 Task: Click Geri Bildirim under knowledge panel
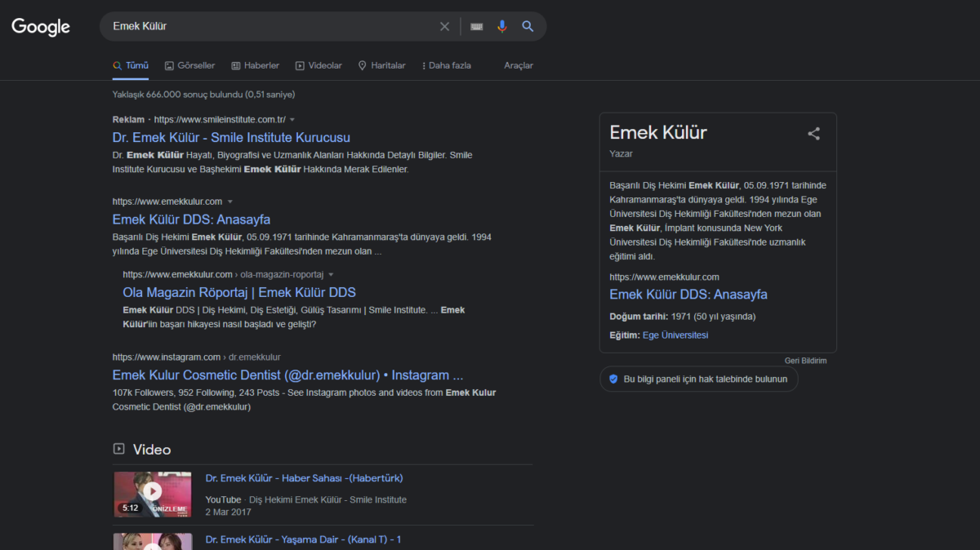pyautogui.click(x=805, y=361)
